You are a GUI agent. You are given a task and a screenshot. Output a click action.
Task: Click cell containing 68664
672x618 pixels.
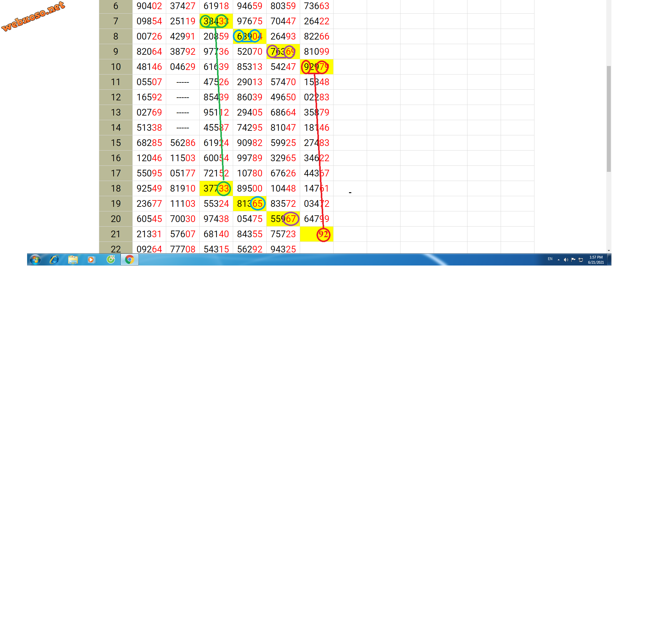click(x=283, y=112)
